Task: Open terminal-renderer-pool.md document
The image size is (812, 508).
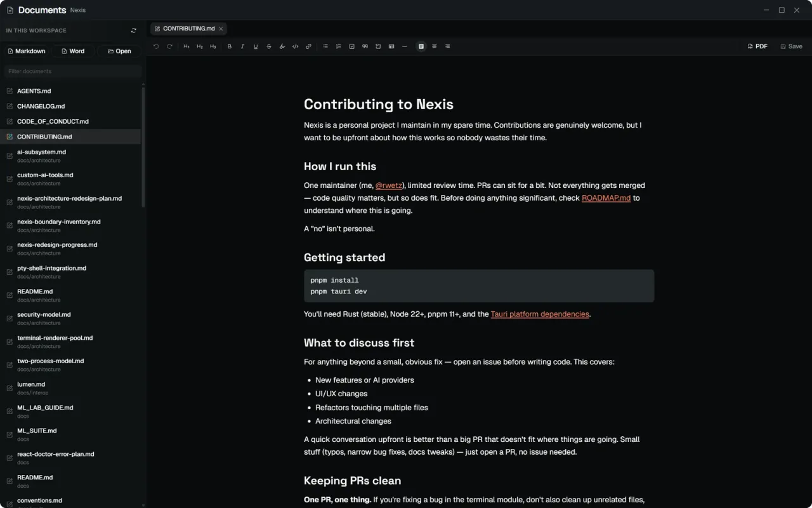Action: [70, 342]
